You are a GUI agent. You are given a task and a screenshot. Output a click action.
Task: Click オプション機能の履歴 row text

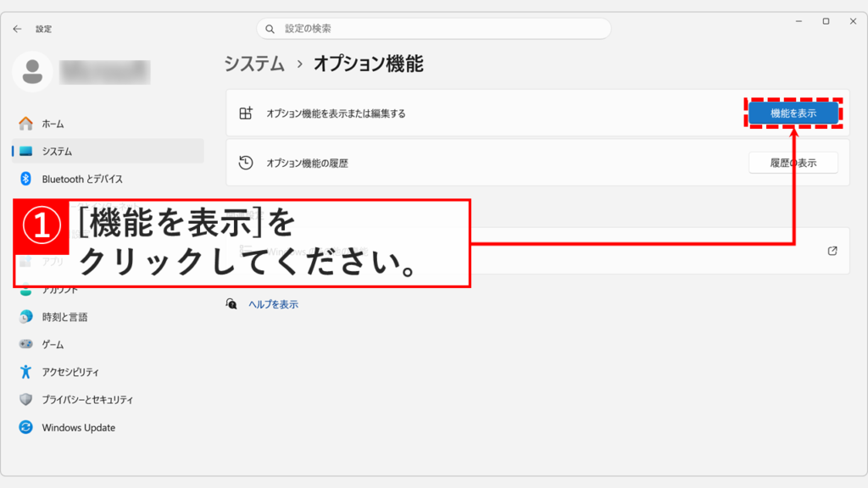tap(307, 164)
